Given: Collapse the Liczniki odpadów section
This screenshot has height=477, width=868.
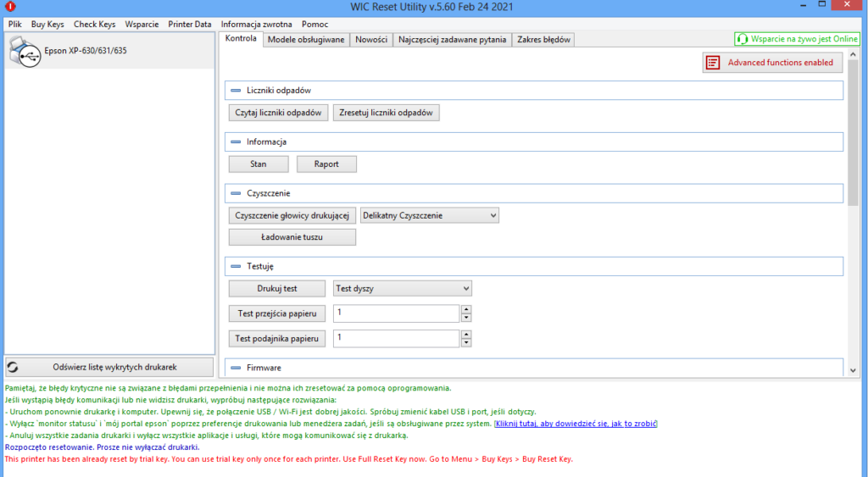Looking at the screenshot, I should [236, 90].
